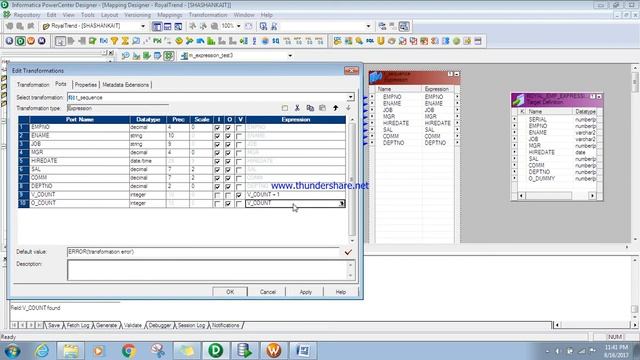Open the Repository menu
The width and height of the screenshot is (640, 360).
pos(27,15)
